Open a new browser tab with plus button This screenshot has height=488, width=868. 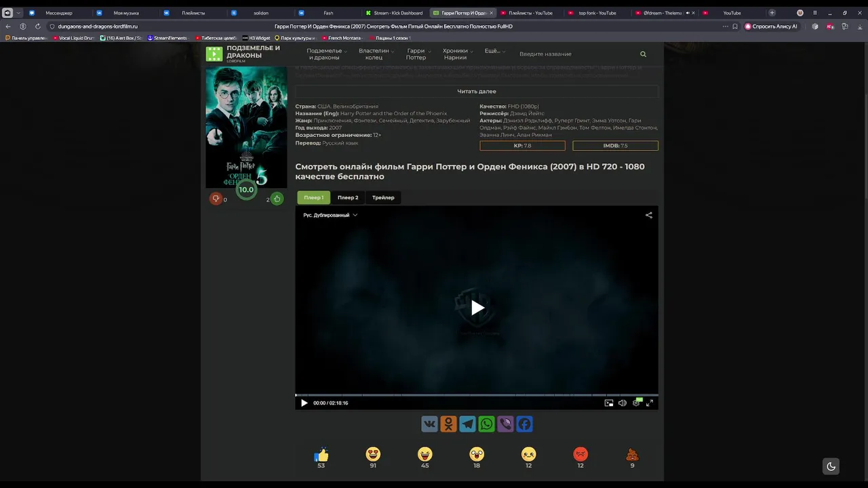coord(772,13)
